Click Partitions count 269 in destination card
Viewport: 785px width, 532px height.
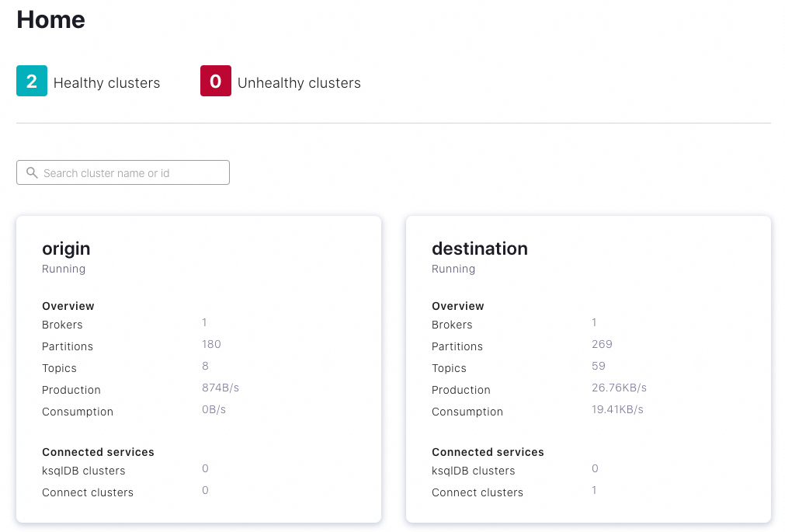point(602,344)
